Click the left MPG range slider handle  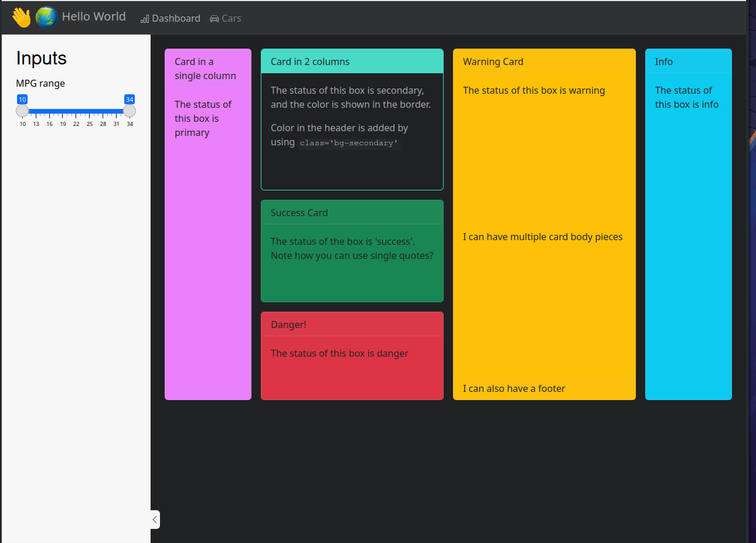pos(22,111)
